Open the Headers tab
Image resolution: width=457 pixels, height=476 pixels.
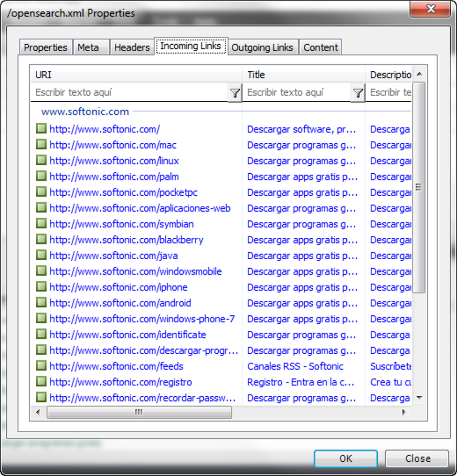[x=132, y=47]
